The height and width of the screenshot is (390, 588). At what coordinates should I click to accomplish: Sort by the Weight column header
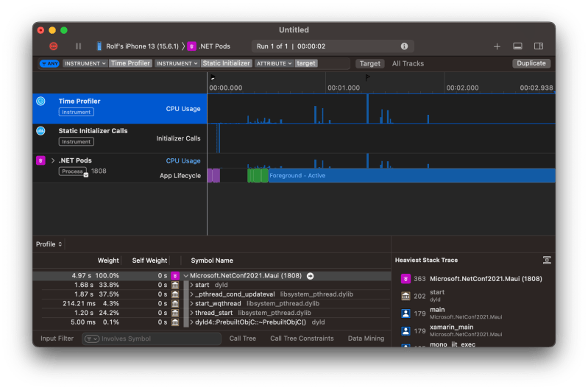coord(108,260)
